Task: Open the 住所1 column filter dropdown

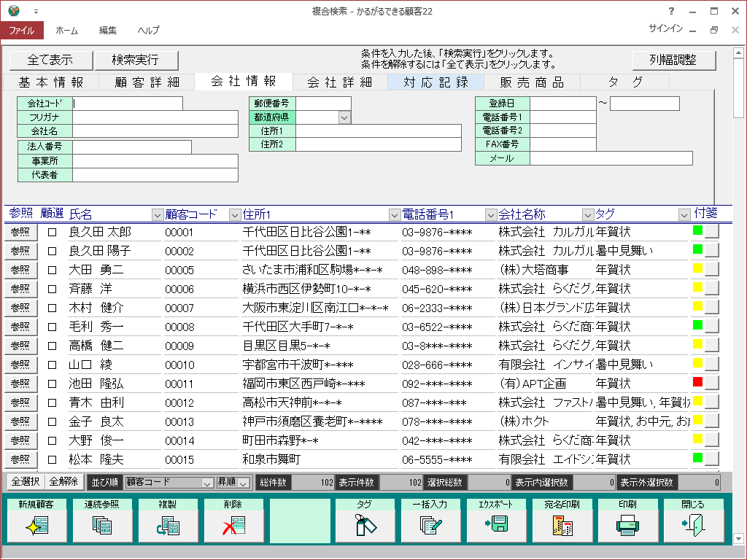Action: (x=395, y=215)
